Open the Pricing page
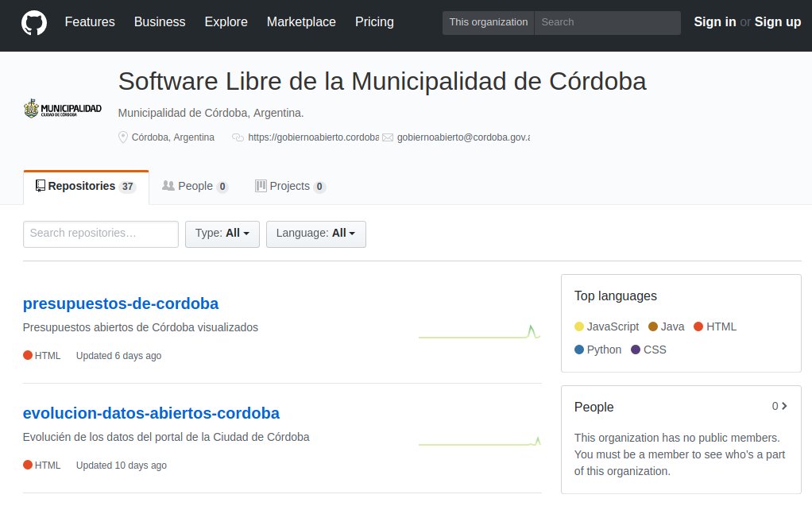The image size is (812, 510). point(374,21)
